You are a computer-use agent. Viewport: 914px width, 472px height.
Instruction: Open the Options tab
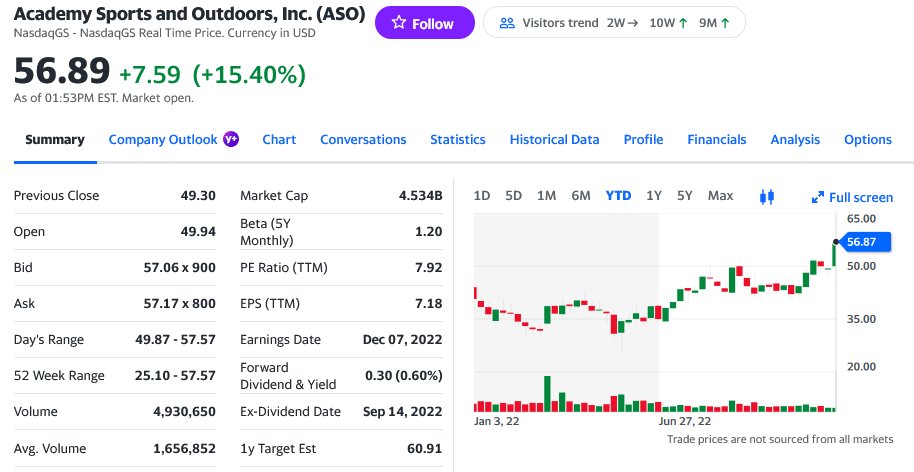click(x=868, y=139)
